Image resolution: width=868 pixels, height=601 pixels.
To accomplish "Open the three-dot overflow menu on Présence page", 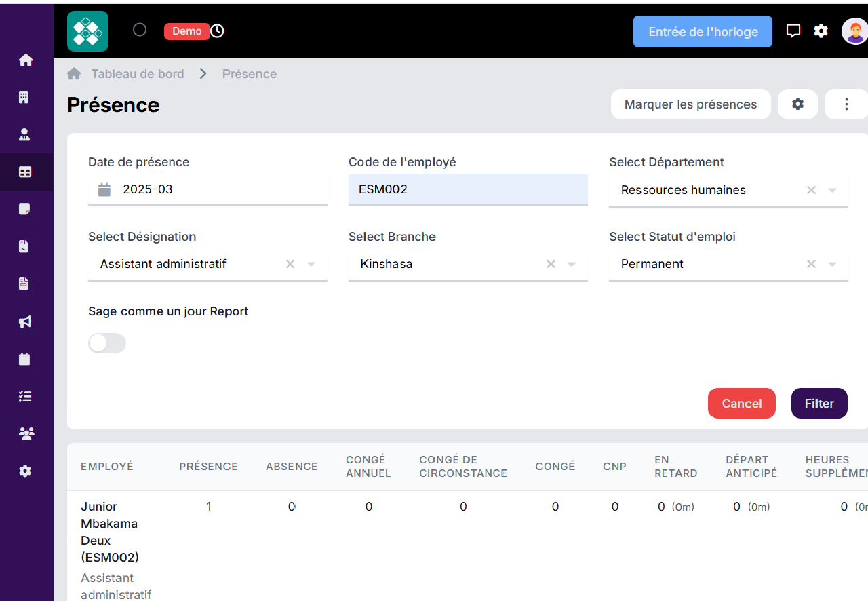I will [x=846, y=104].
